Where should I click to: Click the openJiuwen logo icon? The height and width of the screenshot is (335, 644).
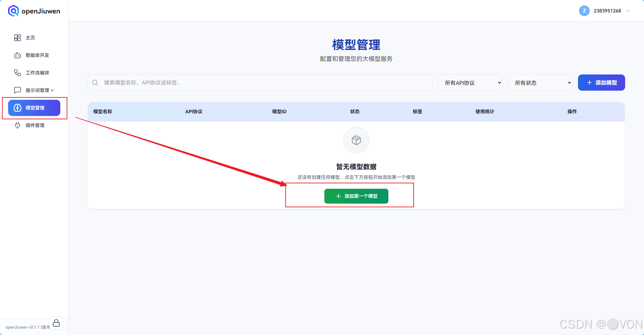pos(13,11)
